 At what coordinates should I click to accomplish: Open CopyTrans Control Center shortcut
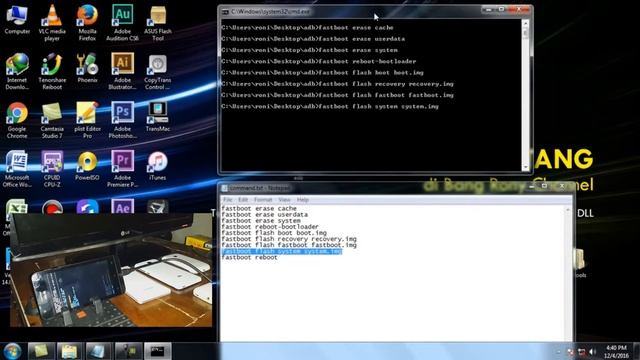click(158, 72)
